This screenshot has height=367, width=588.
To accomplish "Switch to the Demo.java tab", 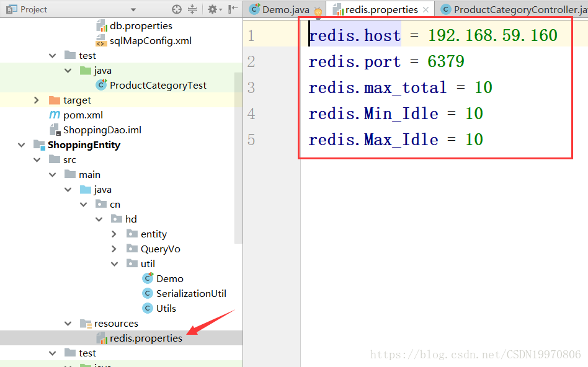I will point(287,9).
